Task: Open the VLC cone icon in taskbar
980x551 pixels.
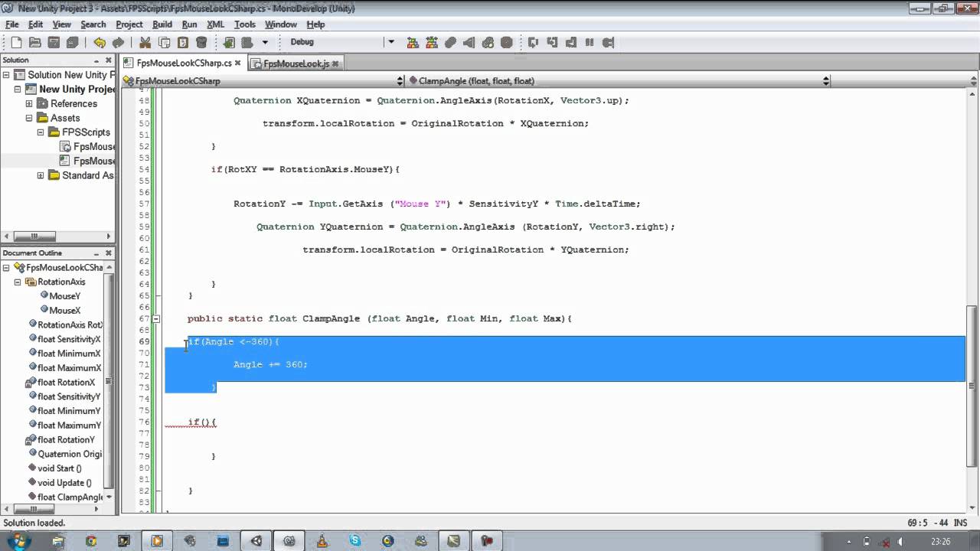Action: (322, 540)
